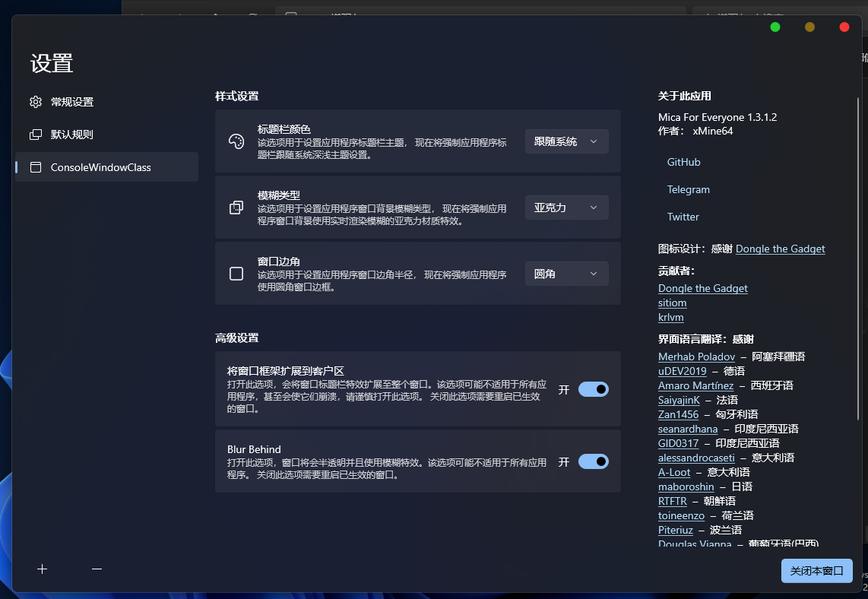Image resolution: width=868 pixels, height=599 pixels.
Task: Disable the Blur Behind switch
Action: click(593, 461)
